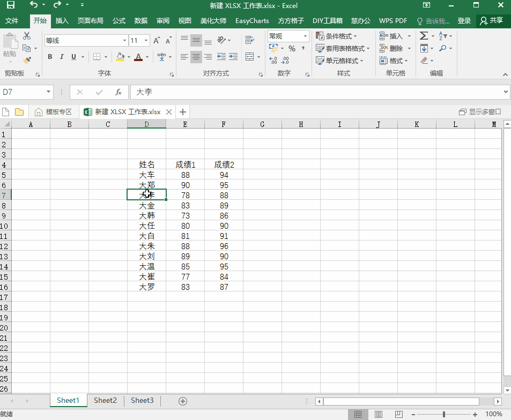Select cell containing 大金
The image size is (511, 420).
(x=147, y=205)
